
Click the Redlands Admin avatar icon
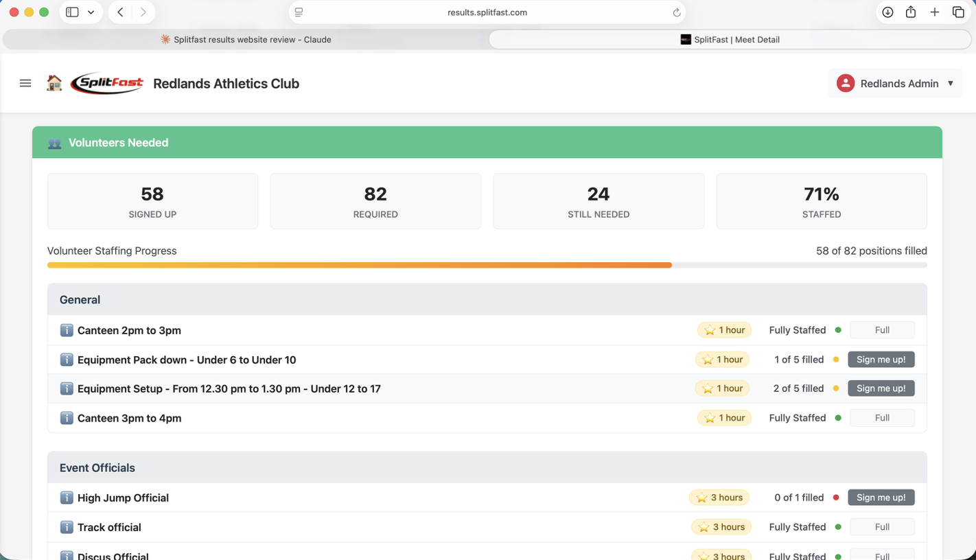tap(845, 83)
